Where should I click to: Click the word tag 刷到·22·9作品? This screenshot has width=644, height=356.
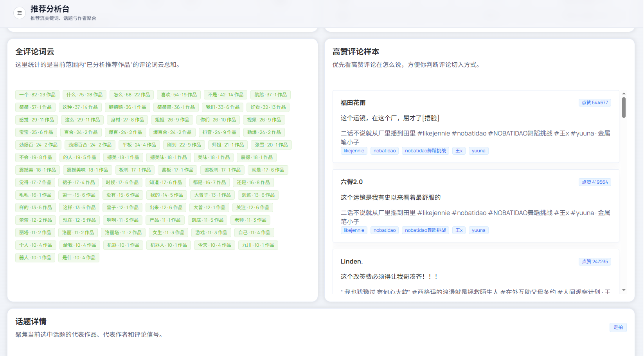(x=183, y=145)
